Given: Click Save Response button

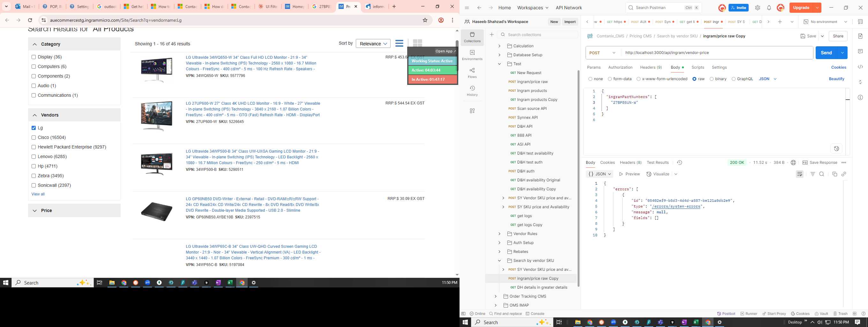Looking at the screenshot, I should point(820,163).
